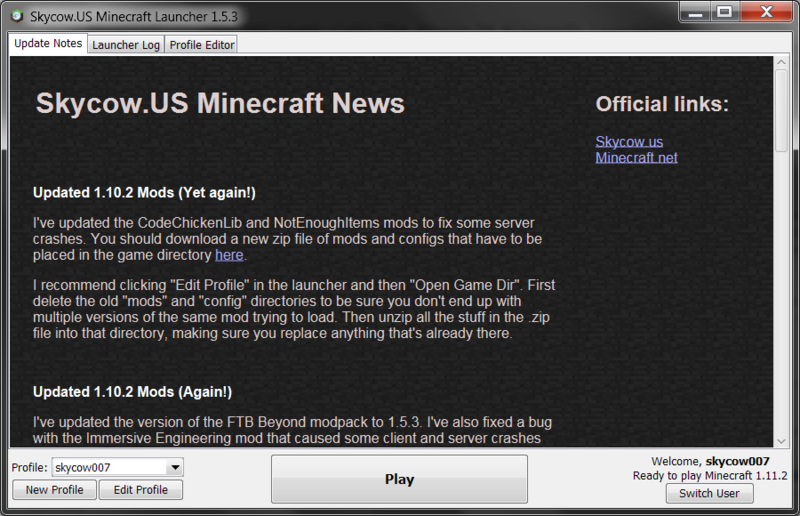Click the 'Skycow.US Minecraft News' heading

click(x=220, y=103)
